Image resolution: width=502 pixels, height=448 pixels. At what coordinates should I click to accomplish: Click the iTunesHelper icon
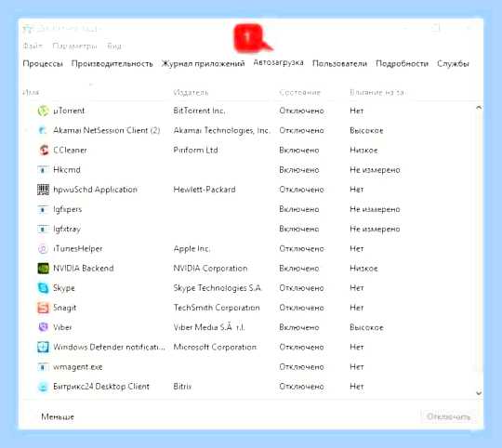pos(43,249)
